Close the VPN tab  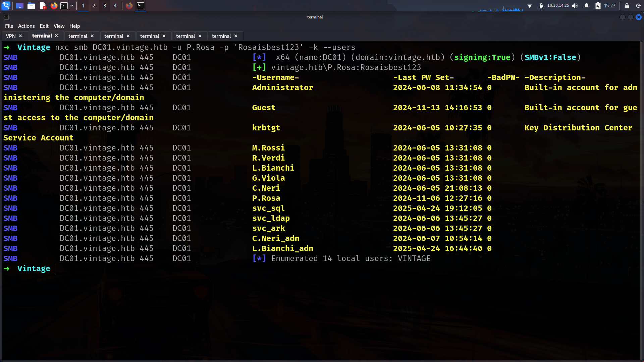point(20,36)
